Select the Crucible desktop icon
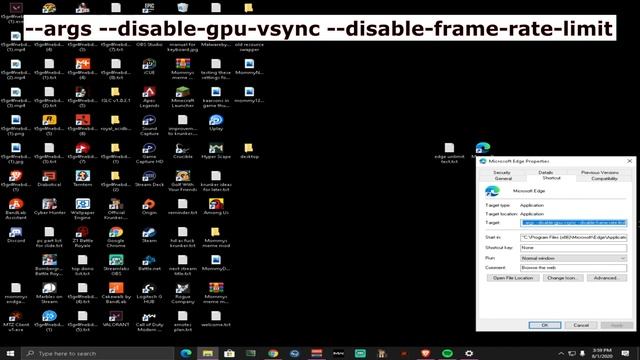Viewport: 640px width, 360px height. pos(183,151)
